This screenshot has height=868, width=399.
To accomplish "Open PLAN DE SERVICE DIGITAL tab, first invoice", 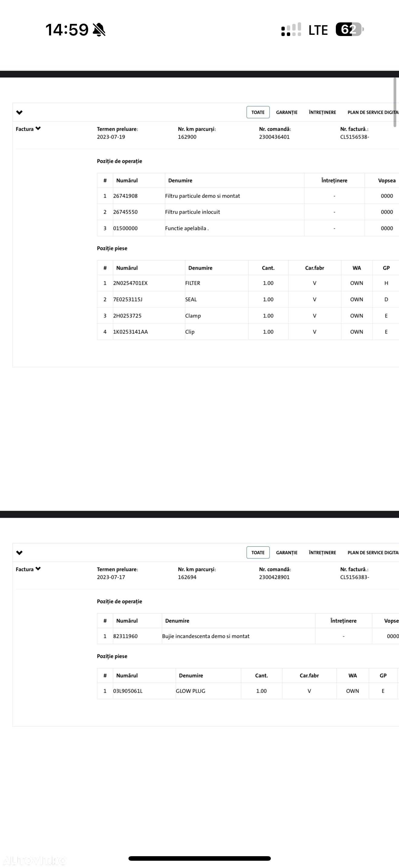I will 373,112.
